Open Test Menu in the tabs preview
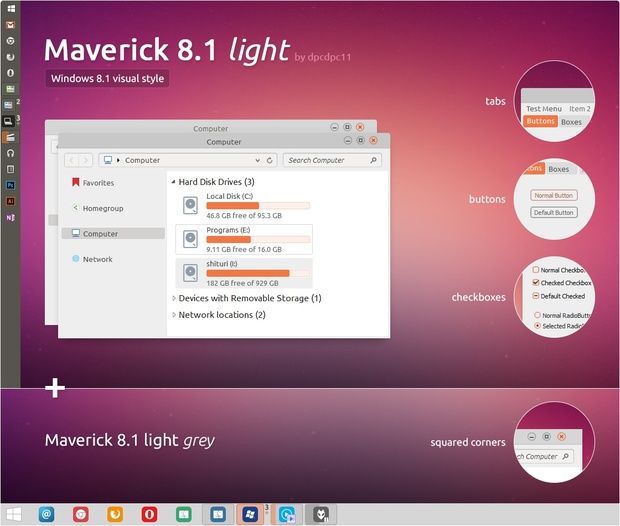This screenshot has height=526, width=620. (544, 108)
